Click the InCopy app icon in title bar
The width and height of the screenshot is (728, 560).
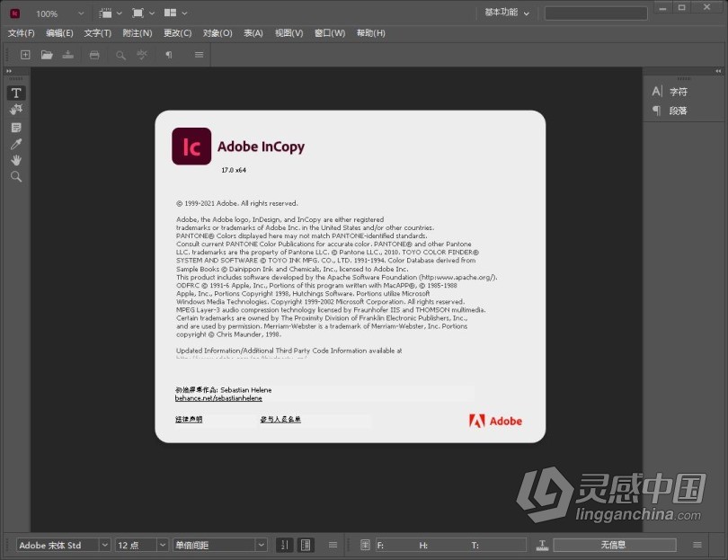coord(15,13)
